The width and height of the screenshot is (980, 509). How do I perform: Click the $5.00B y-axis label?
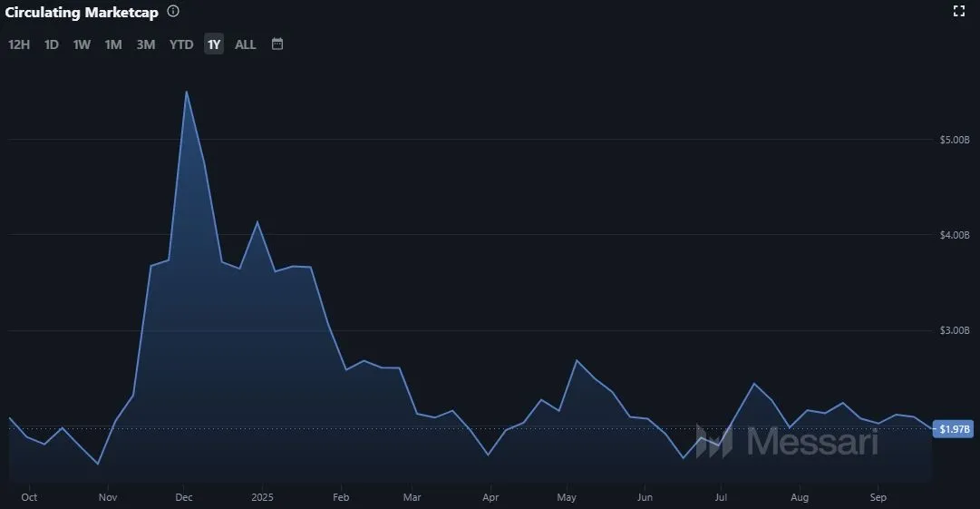955,140
